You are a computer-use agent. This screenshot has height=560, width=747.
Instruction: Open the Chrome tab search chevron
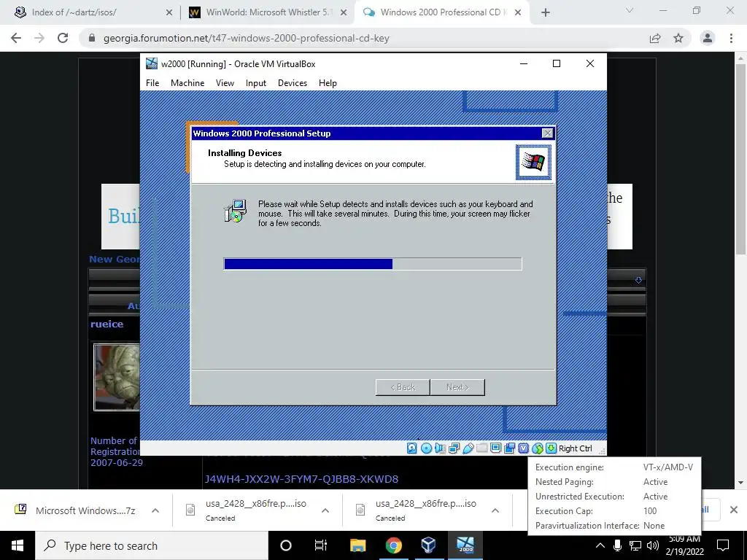click(630, 10)
